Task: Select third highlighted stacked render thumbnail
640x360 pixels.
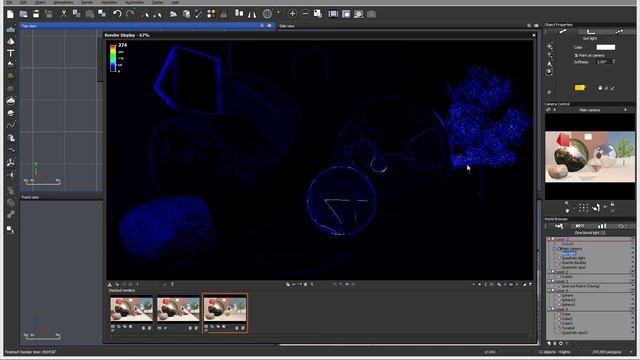Action: [x=225, y=309]
